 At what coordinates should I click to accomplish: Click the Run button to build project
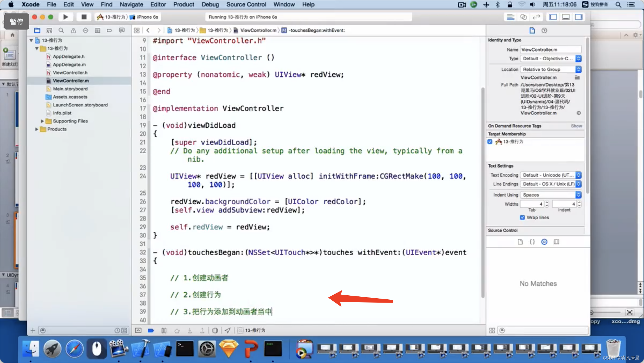(65, 17)
